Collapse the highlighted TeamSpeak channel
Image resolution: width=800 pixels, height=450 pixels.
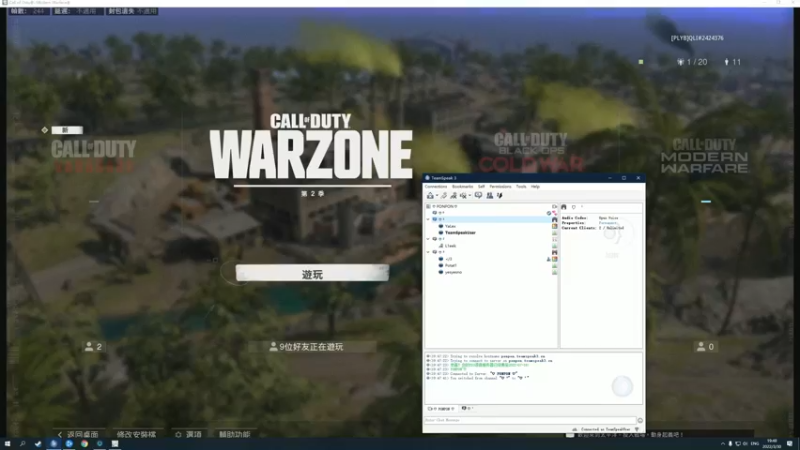tap(428, 219)
